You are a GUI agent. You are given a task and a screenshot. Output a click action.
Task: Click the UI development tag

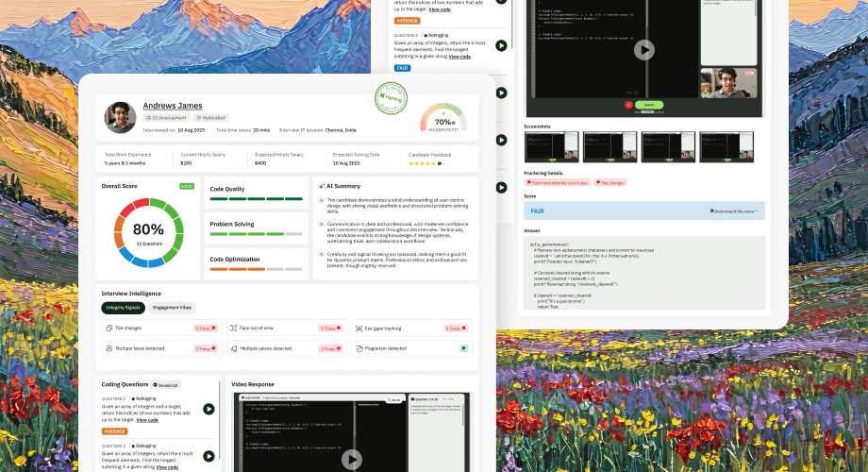click(167, 118)
